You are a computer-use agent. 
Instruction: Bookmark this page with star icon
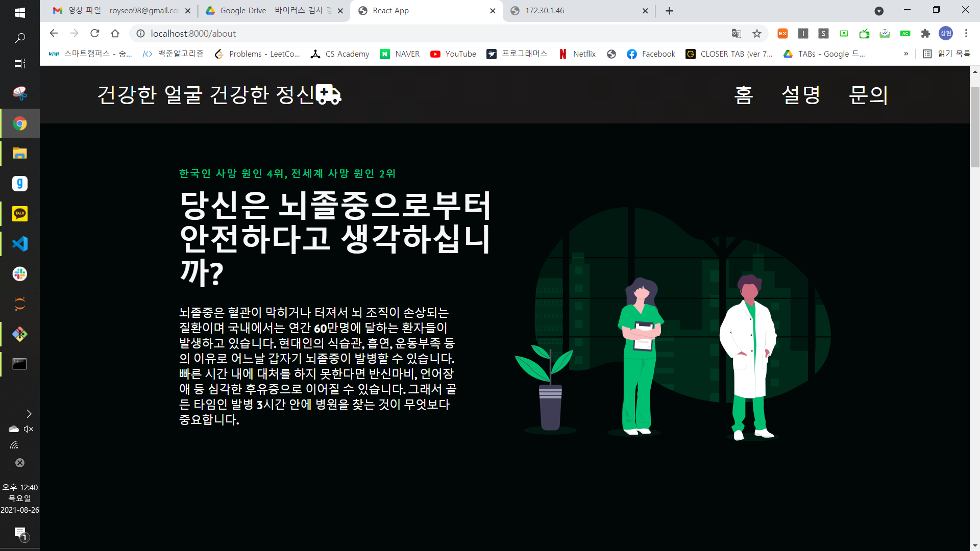756,33
